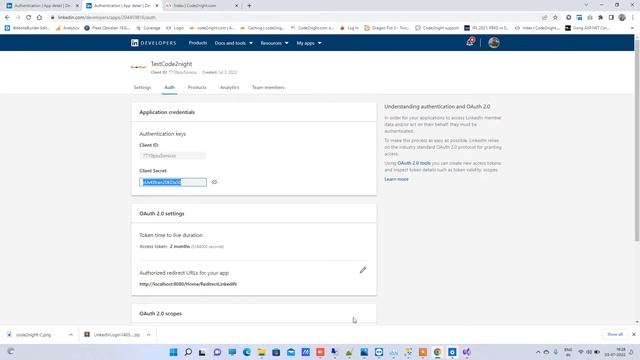Open options for code2night-C.png download
Viewport: 640px width, 360px height.
[x=71, y=335]
